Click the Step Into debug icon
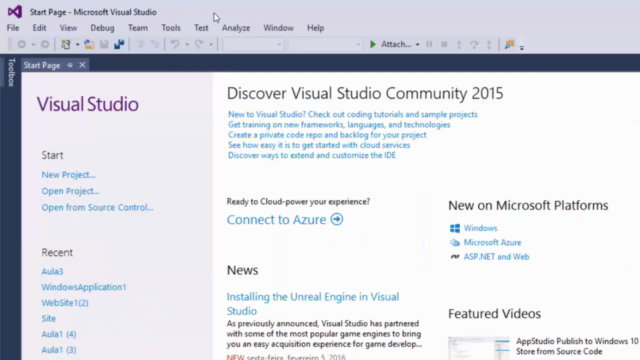The width and height of the screenshot is (640, 360). click(x=459, y=44)
